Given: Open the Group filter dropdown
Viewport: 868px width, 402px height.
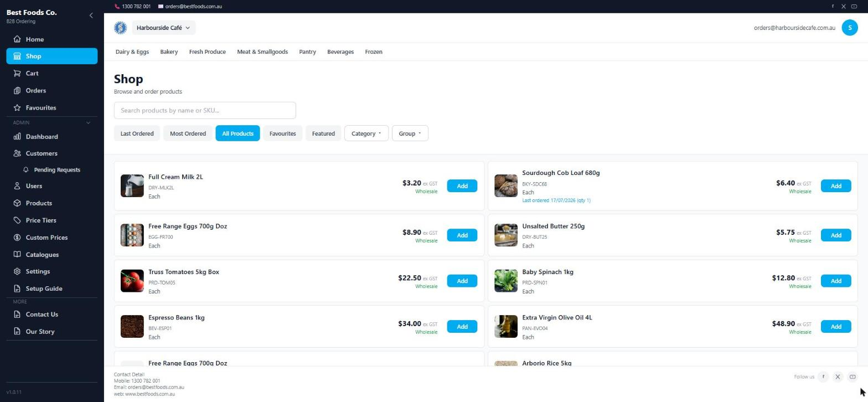Looking at the screenshot, I should (x=410, y=133).
